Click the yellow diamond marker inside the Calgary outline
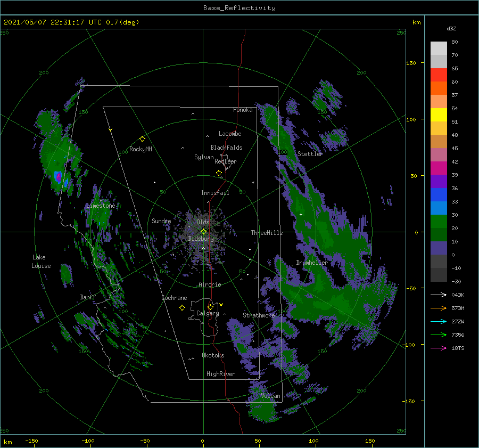The height and width of the screenshot is (448, 479). [x=210, y=307]
